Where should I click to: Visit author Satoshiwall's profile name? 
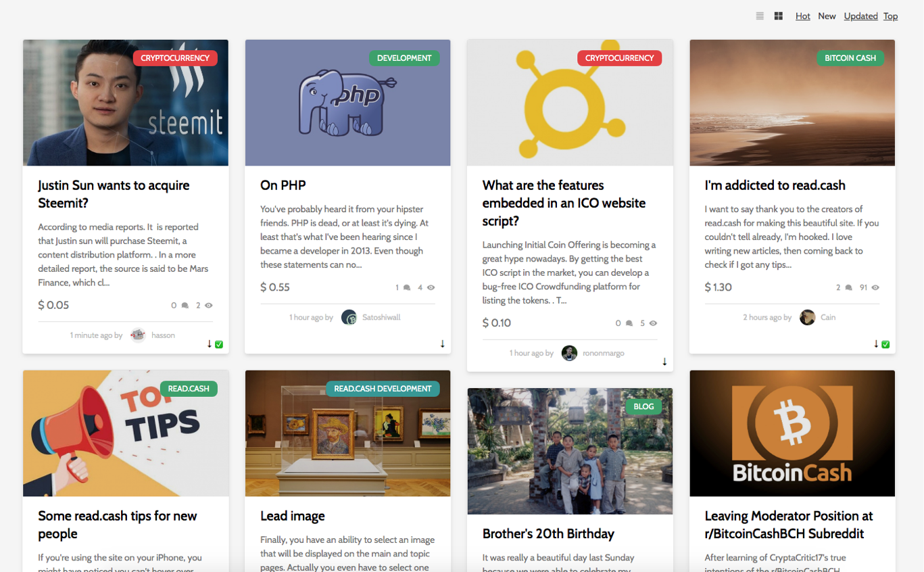381,317
